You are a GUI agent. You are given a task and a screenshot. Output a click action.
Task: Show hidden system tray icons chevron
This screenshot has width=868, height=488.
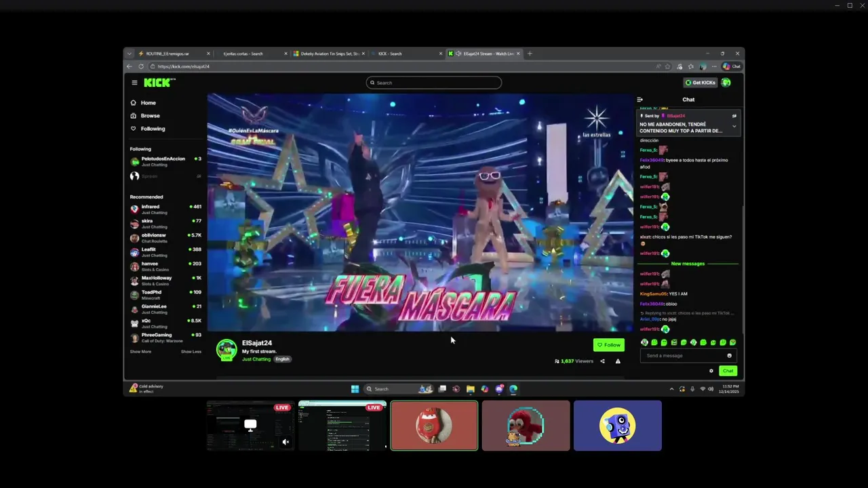click(x=672, y=389)
